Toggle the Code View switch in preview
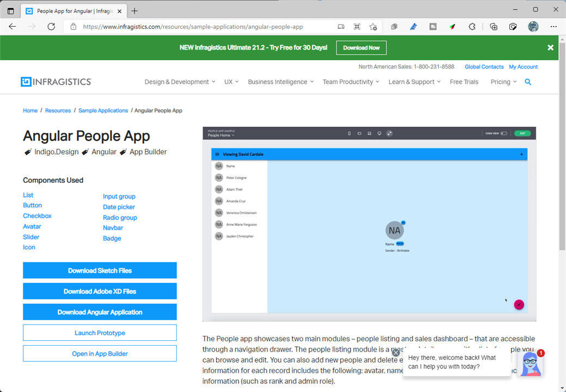This screenshot has height=392, width=566. [x=504, y=133]
